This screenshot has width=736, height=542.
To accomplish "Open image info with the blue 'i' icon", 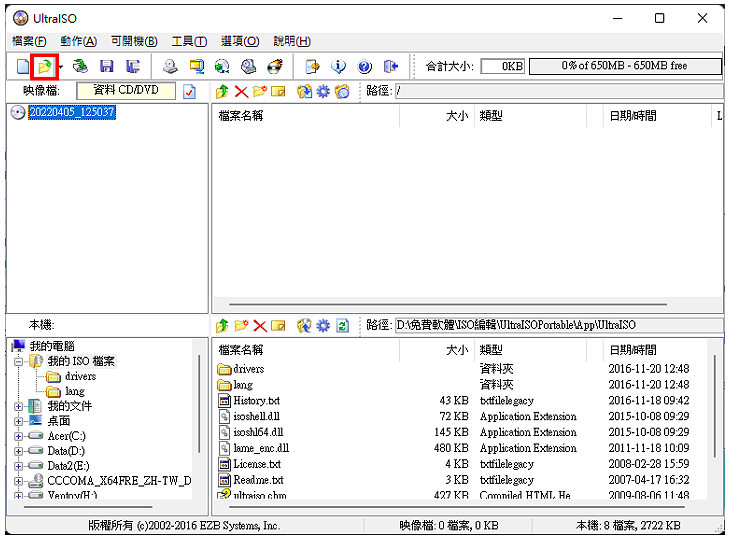I will point(338,67).
